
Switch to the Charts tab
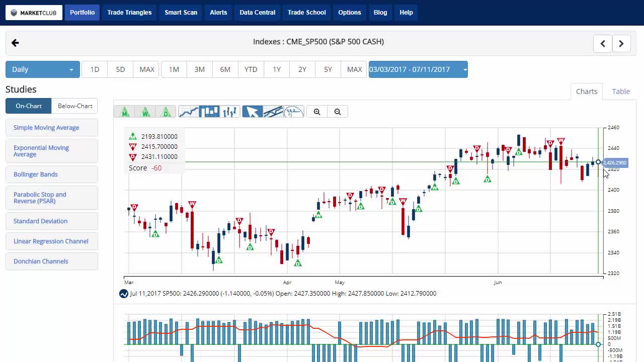pyautogui.click(x=587, y=92)
